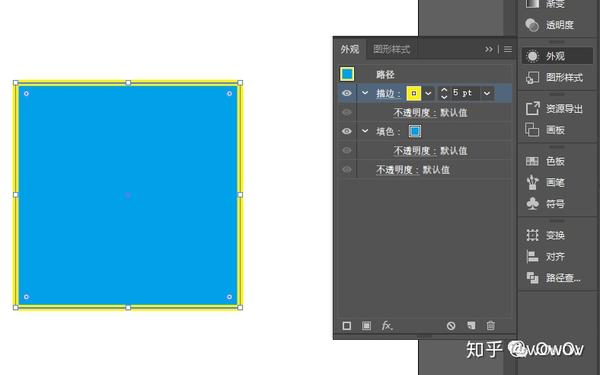Open the 资源导出 (Asset Export) panel icon
Image resolution: width=600 pixels, height=375 pixels.
coord(532,109)
